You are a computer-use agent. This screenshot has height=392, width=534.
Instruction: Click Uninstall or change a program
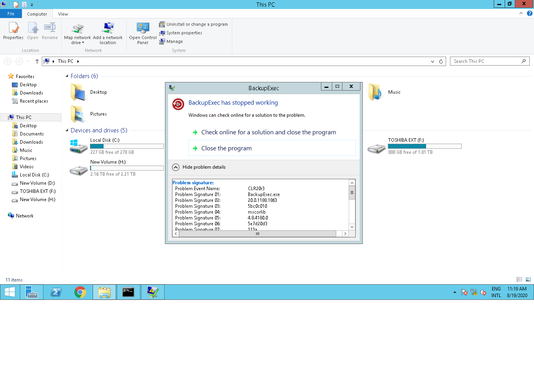(x=194, y=24)
